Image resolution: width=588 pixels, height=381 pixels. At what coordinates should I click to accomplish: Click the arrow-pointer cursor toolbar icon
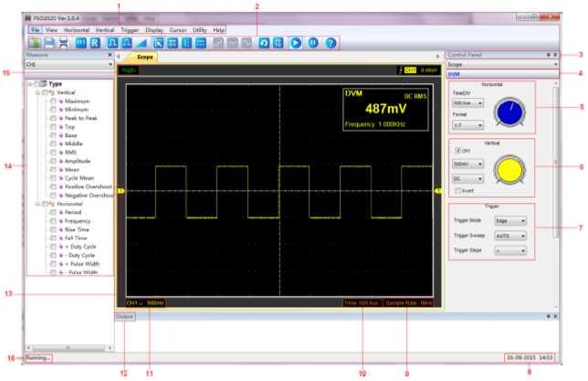coord(158,43)
